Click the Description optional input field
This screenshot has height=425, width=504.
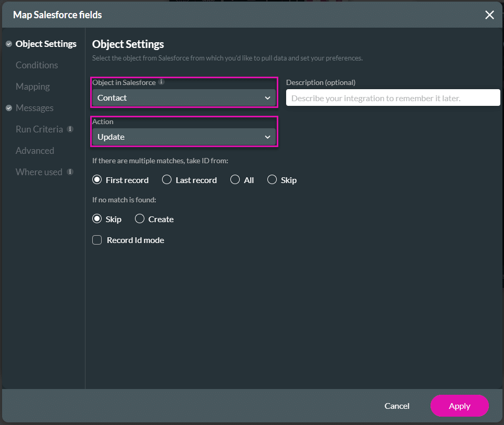392,98
